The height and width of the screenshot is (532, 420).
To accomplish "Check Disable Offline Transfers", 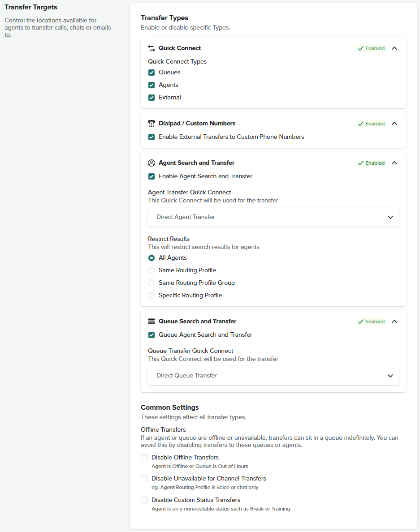I will (x=144, y=458).
